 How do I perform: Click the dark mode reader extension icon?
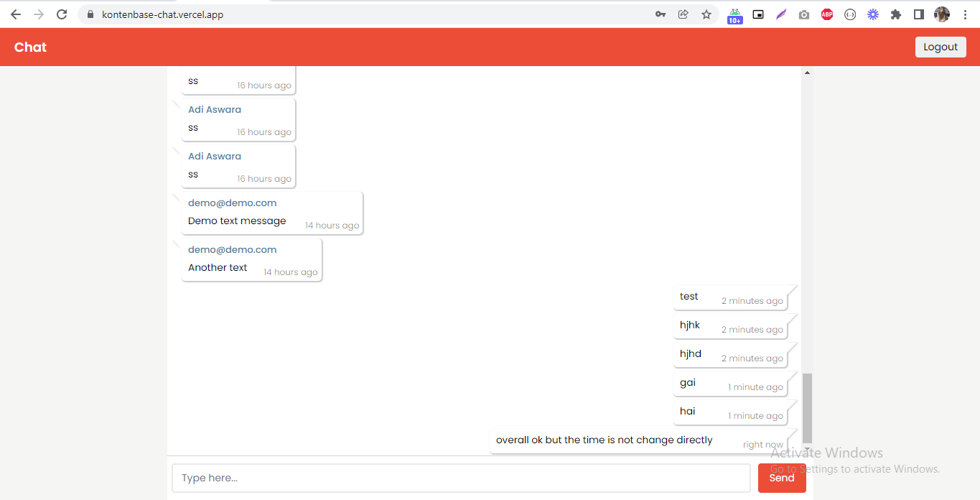click(x=918, y=14)
